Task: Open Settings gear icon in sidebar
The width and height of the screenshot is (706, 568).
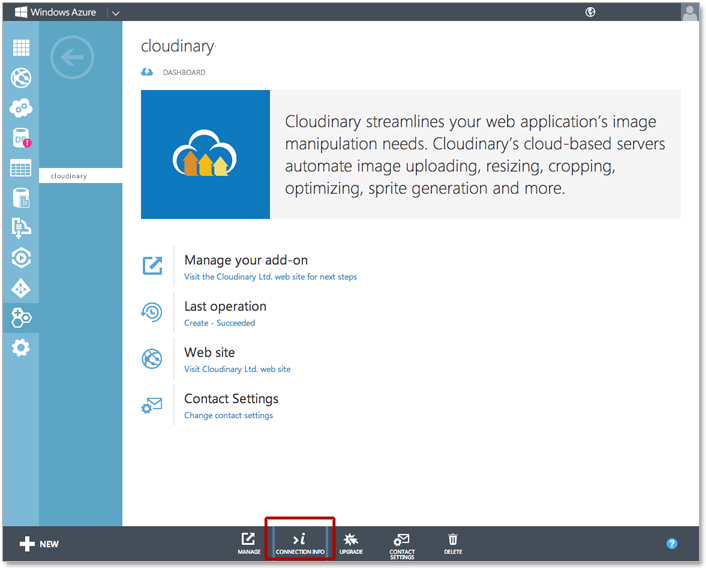Action: click(x=21, y=348)
